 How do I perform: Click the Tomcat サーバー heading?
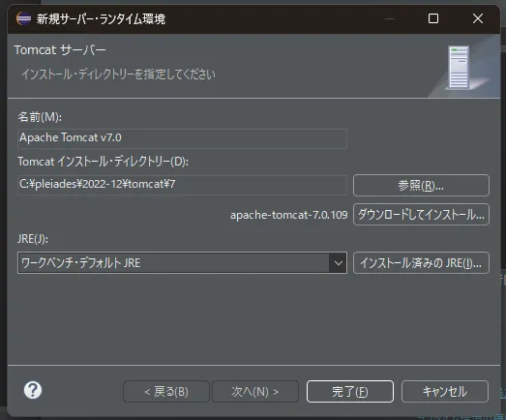60,50
